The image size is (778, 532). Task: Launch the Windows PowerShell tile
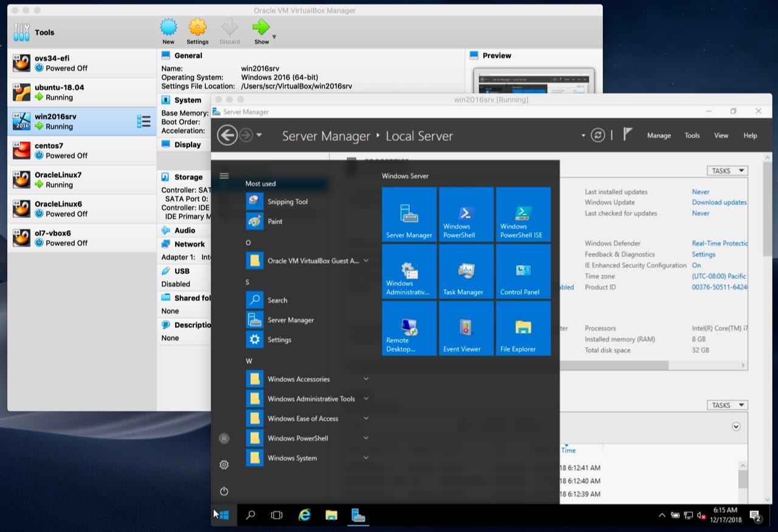click(x=466, y=214)
